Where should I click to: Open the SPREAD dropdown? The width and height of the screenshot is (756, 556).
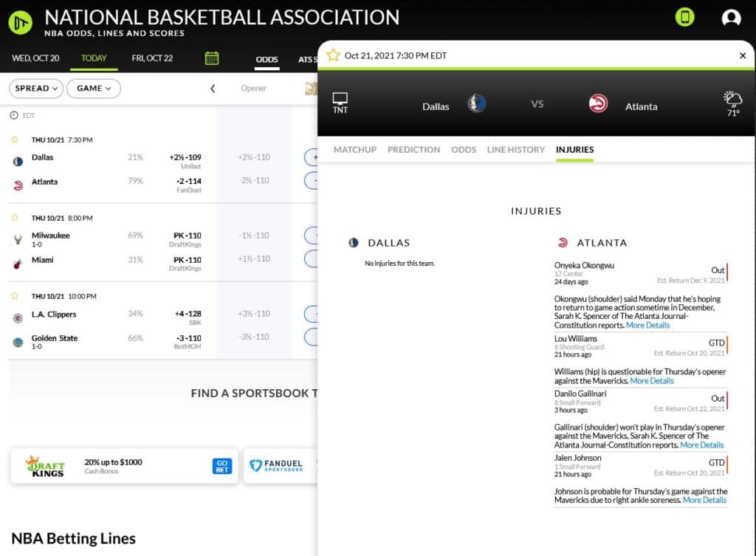[x=36, y=89]
